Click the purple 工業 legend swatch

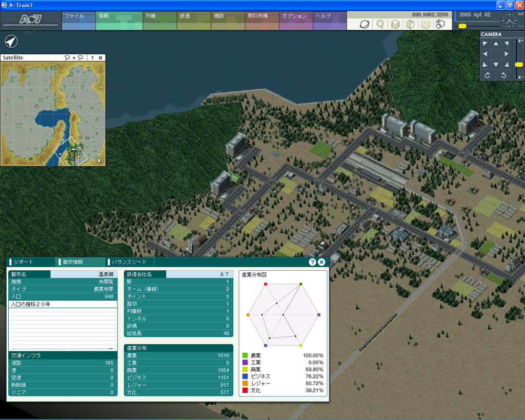[245, 363]
